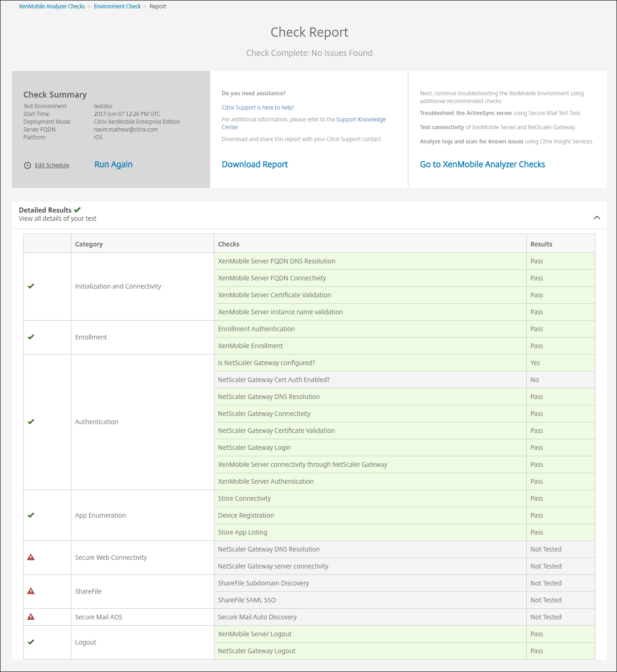
Task: Click 'Is NetScaler Gateway configured?' check
Action: tap(370, 363)
